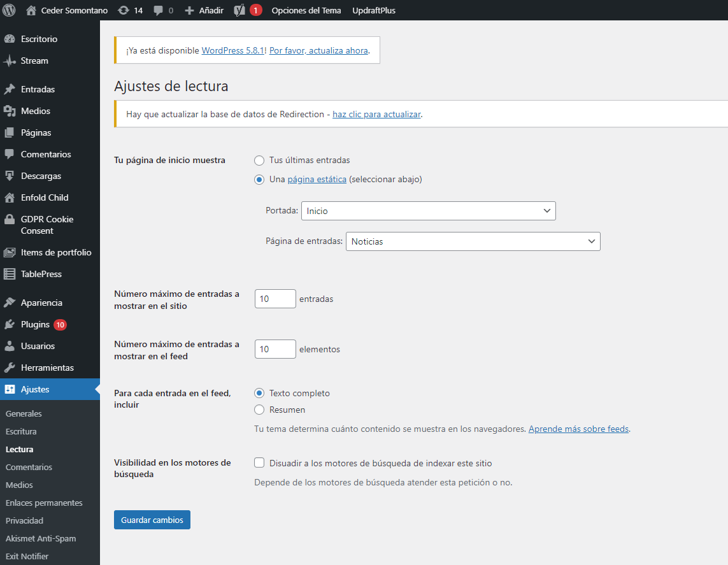Open the updates icon showing 14
The height and width of the screenshot is (565, 728).
[124, 10]
